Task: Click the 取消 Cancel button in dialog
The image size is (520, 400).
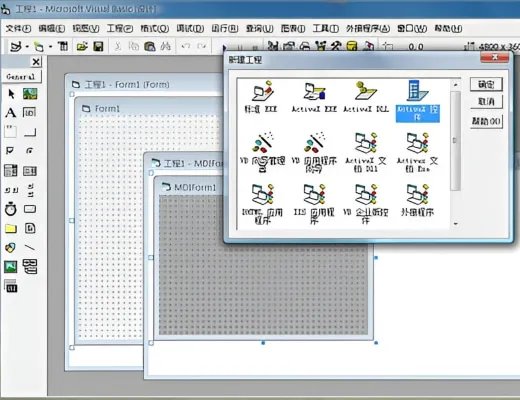Action: tap(486, 101)
